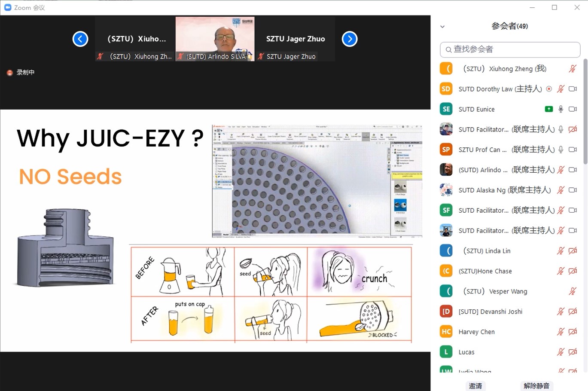
Task: Click the previous video thumbnails arrow
Action: 80,39
